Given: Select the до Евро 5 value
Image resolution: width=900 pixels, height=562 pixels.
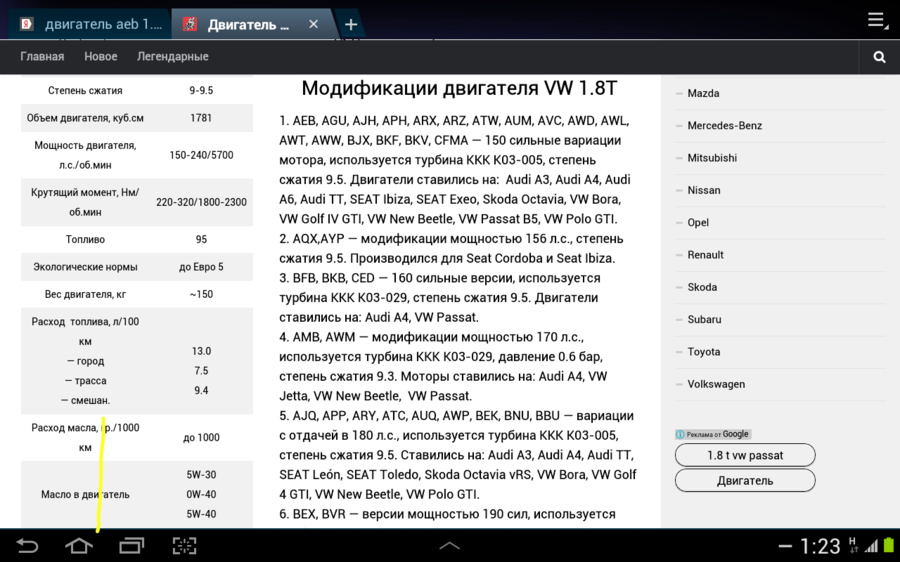Looking at the screenshot, I should [x=201, y=267].
